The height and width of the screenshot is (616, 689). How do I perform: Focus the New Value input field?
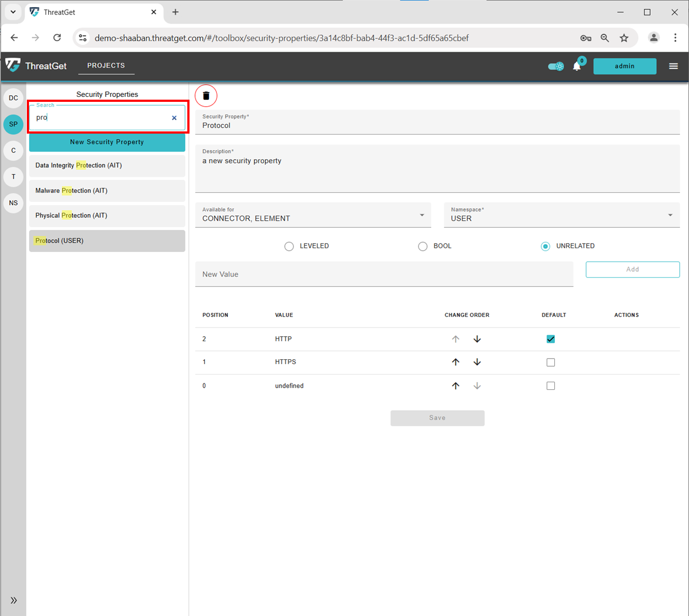click(x=384, y=274)
